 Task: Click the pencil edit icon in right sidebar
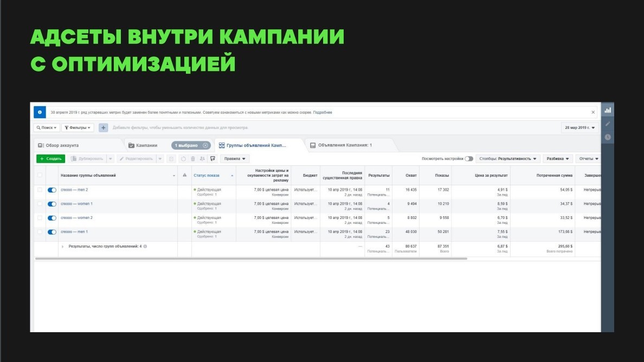point(608,124)
